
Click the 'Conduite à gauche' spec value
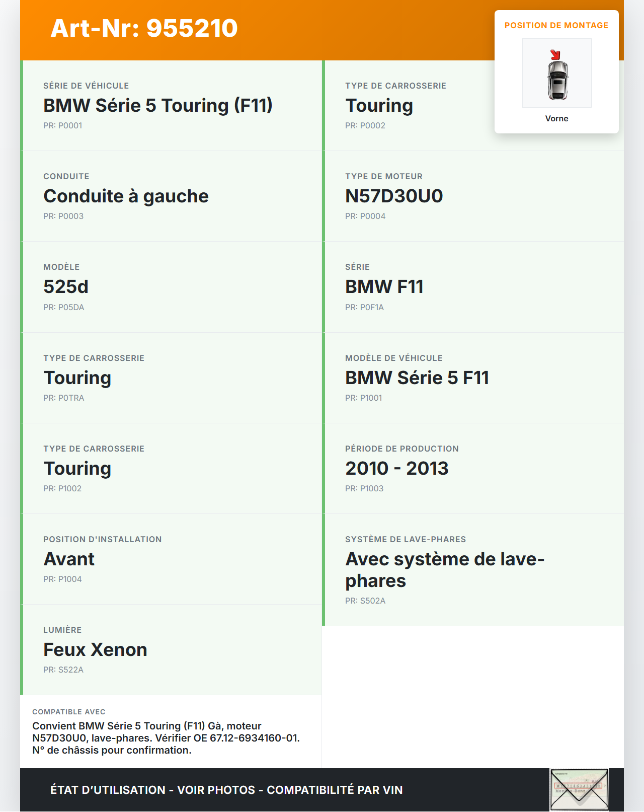click(x=126, y=196)
